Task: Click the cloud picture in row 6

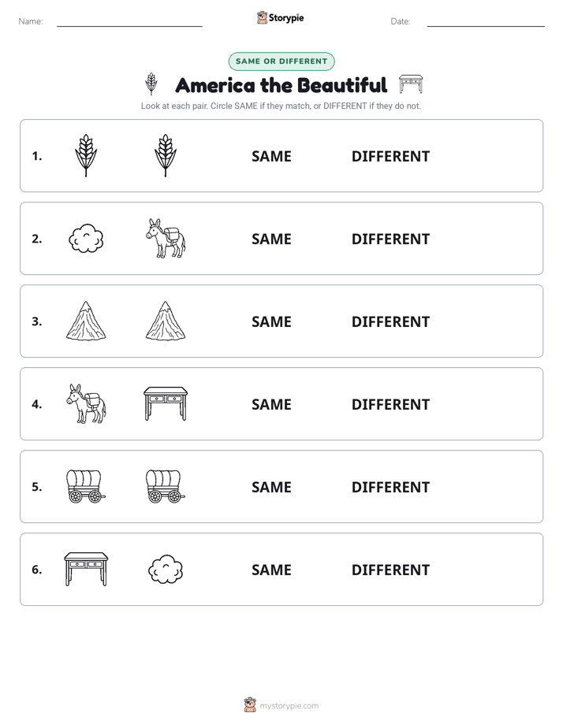Action: [x=166, y=569]
